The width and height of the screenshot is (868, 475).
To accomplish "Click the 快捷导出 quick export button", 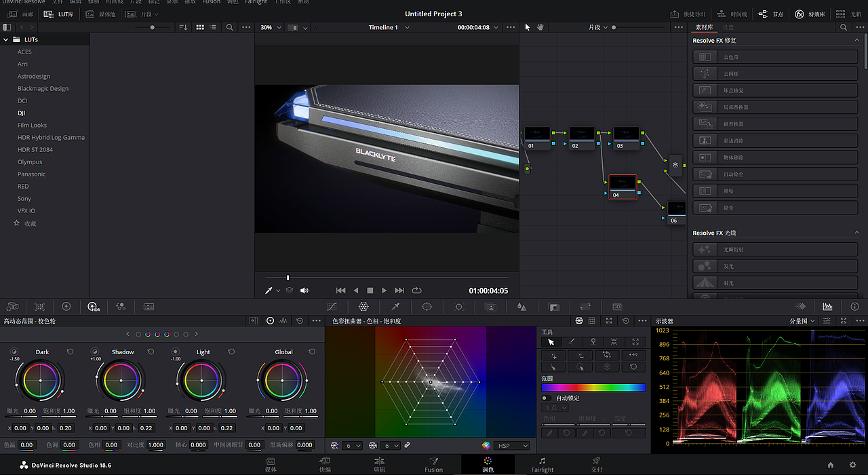I will 688,14.
